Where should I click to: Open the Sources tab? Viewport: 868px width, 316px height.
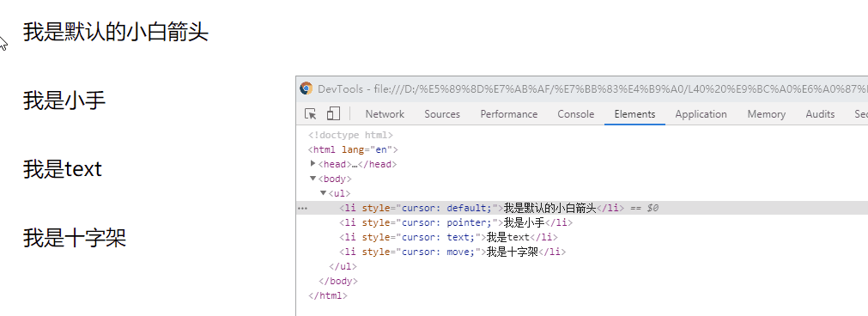[x=442, y=114]
